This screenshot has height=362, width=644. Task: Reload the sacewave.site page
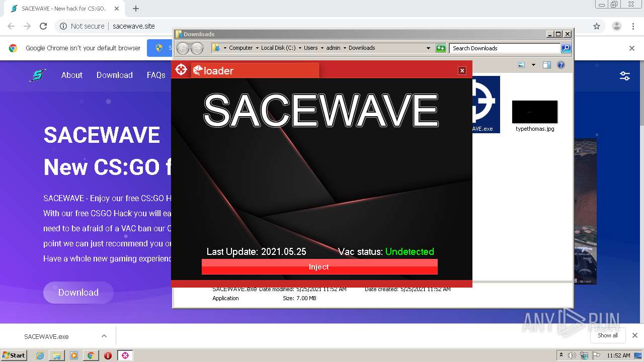(x=43, y=26)
